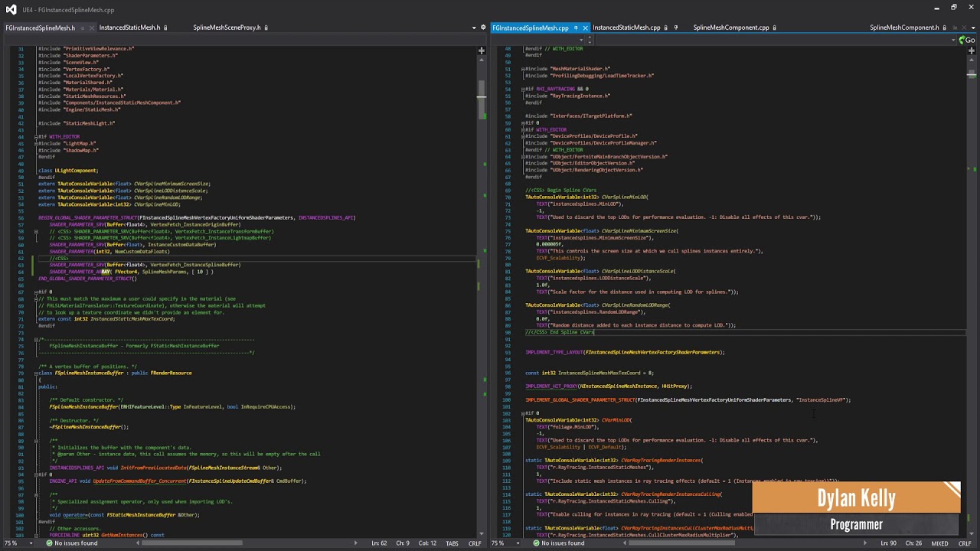The width and height of the screenshot is (980, 551).
Task: Open the InstancedStaticMesh.h tab
Action: click(x=129, y=28)
